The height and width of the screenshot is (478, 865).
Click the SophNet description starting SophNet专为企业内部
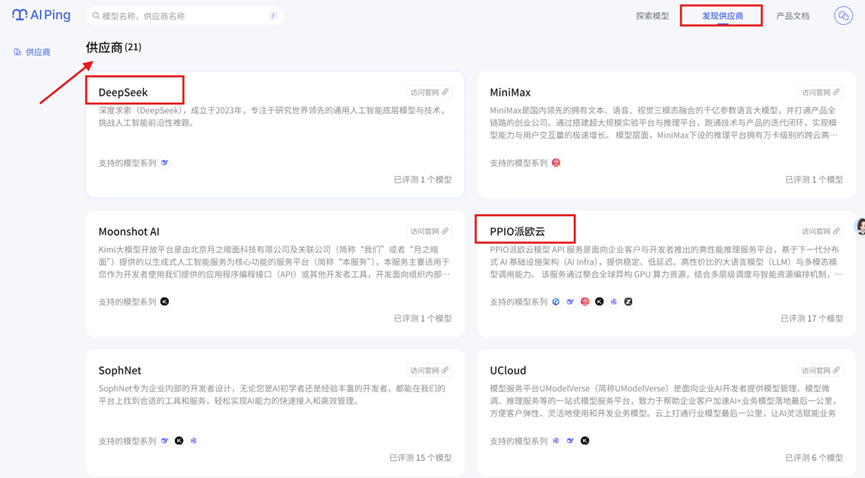click(272, 395)
